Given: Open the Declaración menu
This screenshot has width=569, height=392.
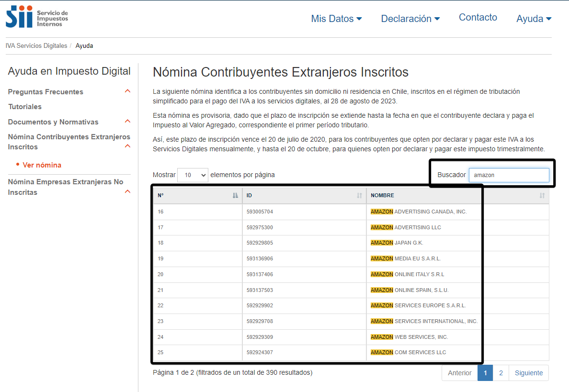Looking at the screenshot, I should click(x=410, y=19).
